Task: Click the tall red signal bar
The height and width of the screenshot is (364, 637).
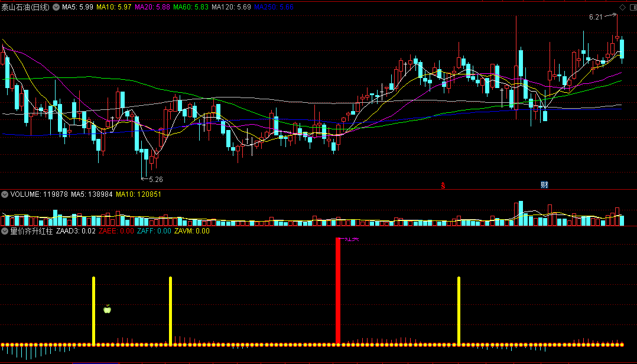Action: 338,291
